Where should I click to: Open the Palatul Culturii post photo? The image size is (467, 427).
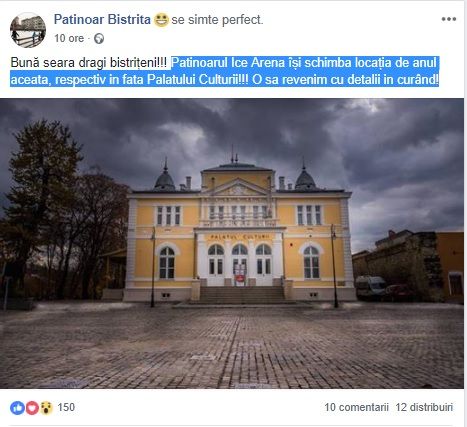tap(232, 243)
